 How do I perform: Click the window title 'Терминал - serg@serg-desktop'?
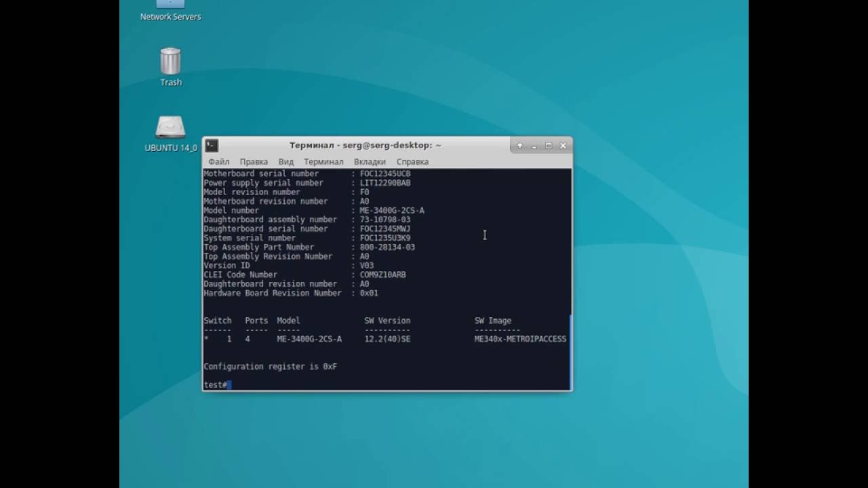click(x=366, y=145)
